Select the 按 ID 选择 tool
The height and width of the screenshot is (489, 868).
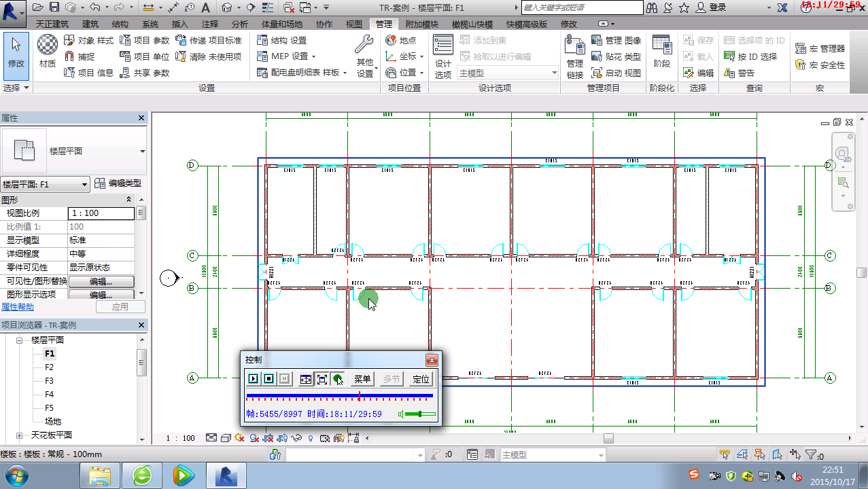pos(757,56)
